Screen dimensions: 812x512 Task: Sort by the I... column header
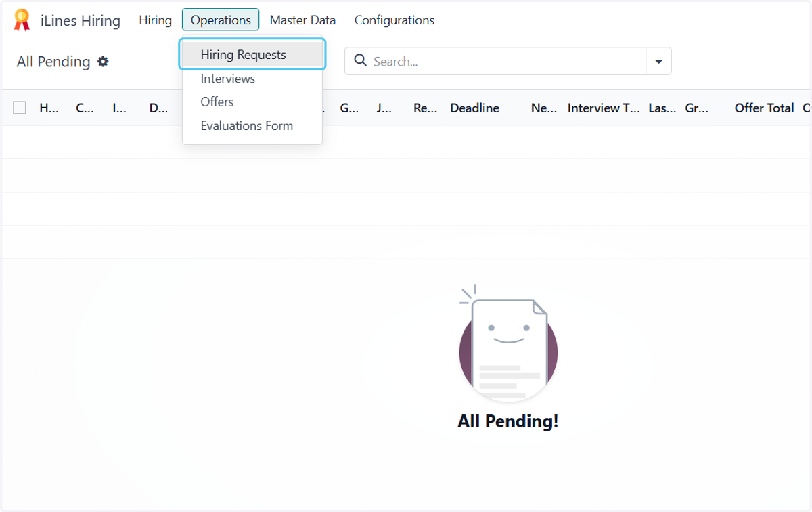119,108
